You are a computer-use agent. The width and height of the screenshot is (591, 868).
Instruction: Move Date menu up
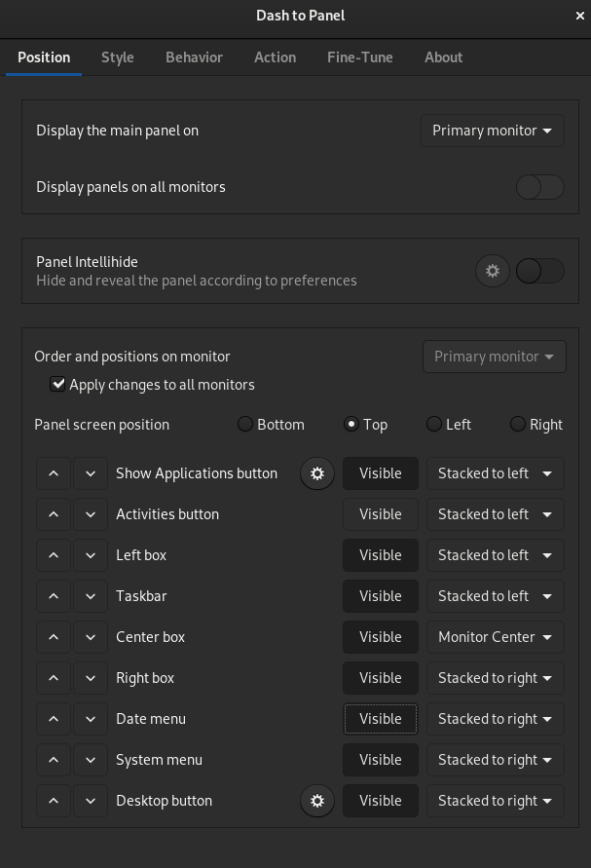(x=54, y=719)
